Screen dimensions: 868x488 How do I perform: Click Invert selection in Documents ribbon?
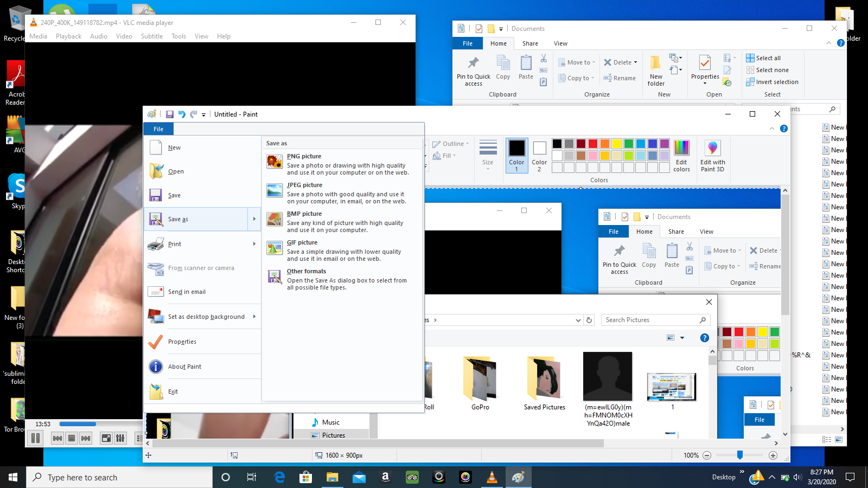(x=772, y=82)
